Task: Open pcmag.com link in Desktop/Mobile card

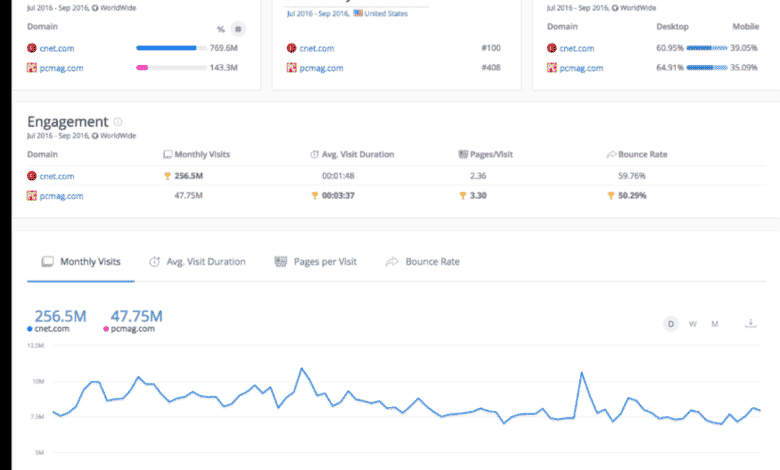Action: pos(581,68)
